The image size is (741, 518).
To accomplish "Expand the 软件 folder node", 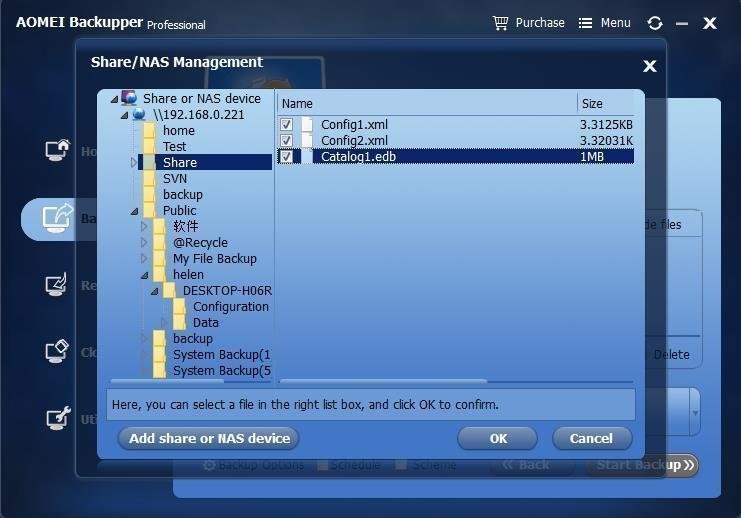I will (144, 226).
